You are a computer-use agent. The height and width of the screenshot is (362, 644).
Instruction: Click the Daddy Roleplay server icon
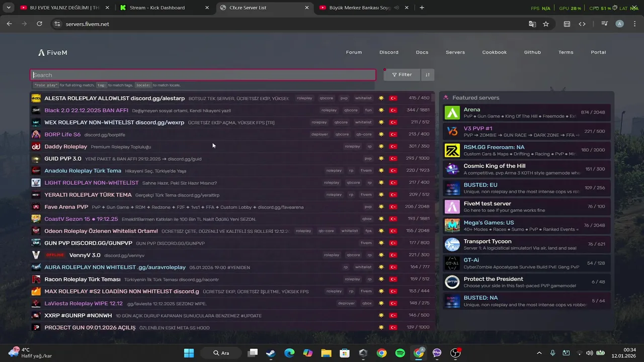coord(36,147)
